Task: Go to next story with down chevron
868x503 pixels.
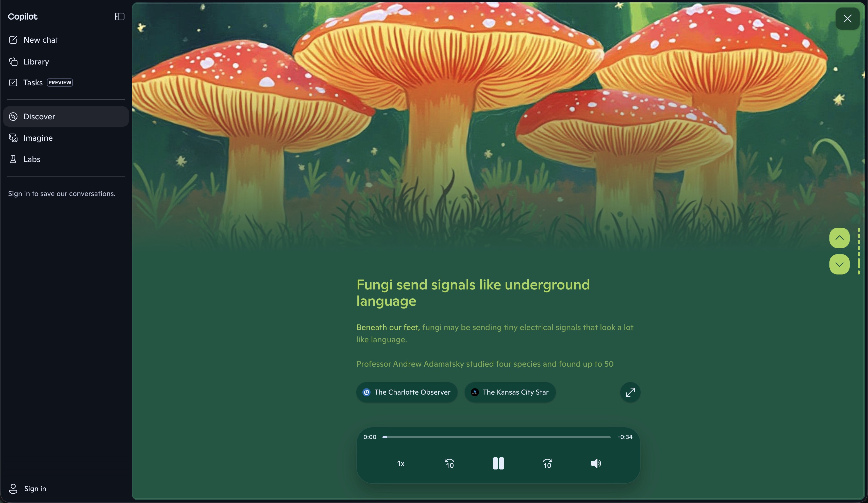Action: 839,264
